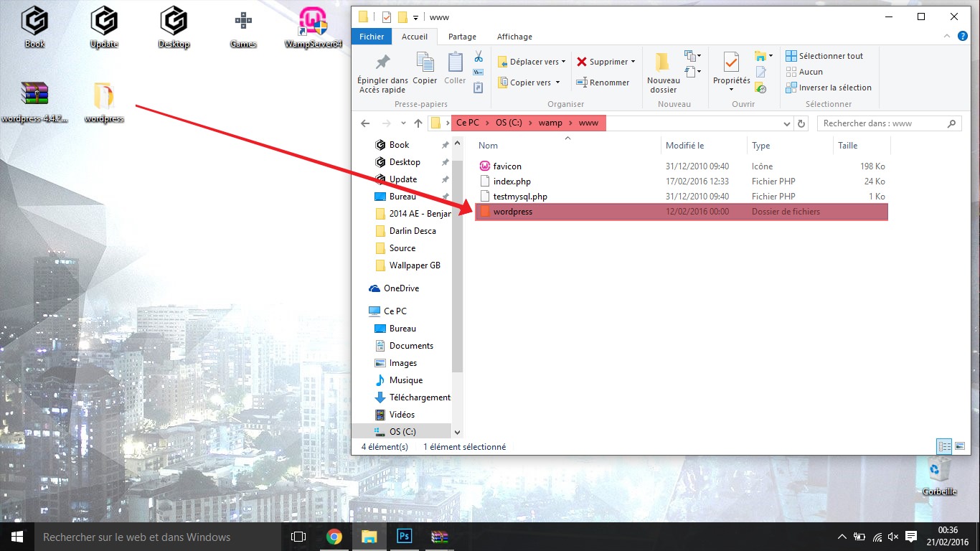This screenshot has width=980, height=551.
Task: Open the Partage ribbon tab
Action: [x=462, y=37]
